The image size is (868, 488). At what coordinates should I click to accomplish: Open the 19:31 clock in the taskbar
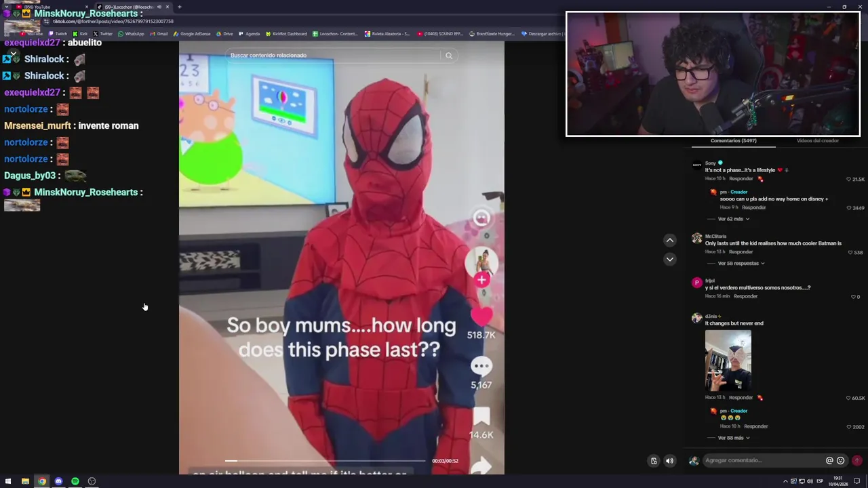tap(837, 481)
